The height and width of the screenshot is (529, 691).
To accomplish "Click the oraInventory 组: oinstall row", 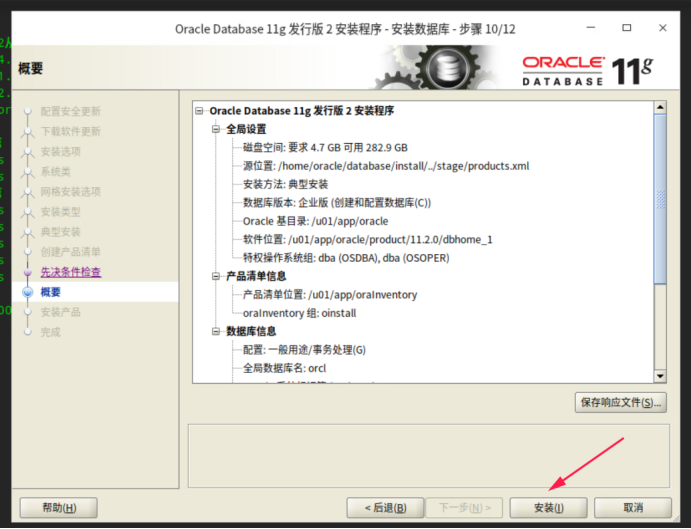I will coord(300,313).
